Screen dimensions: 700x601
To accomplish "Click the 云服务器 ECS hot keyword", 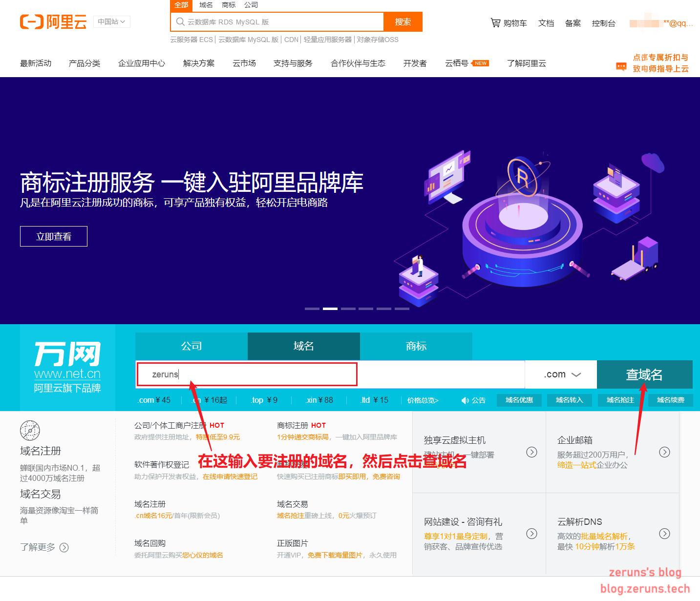I will tap(191, 40).
